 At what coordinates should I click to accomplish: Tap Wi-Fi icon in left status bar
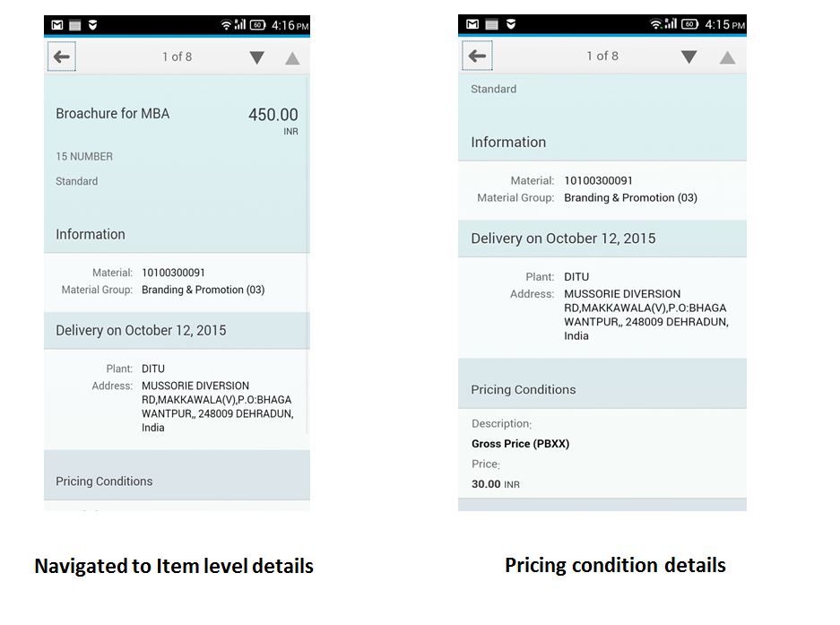[x=226, y=24]
